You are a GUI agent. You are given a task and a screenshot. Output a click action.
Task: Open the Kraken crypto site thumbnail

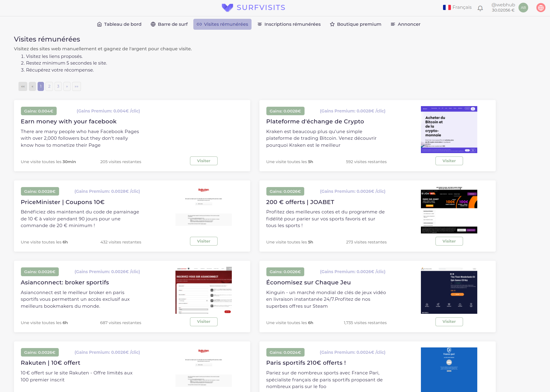(449, 129)
